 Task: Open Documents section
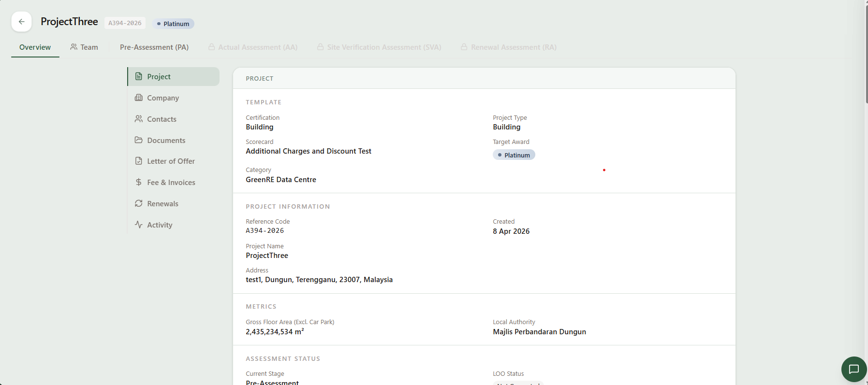[174, 140]
